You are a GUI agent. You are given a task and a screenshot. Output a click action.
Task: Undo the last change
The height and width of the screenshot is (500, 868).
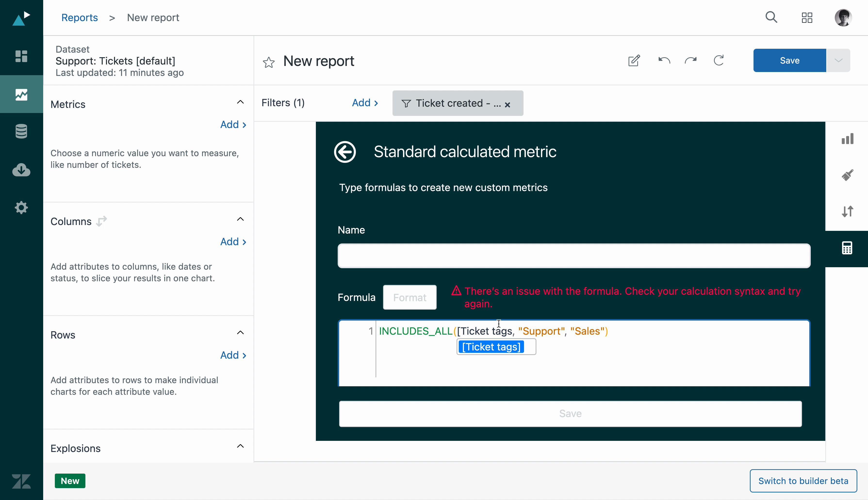tap(663, 60)
